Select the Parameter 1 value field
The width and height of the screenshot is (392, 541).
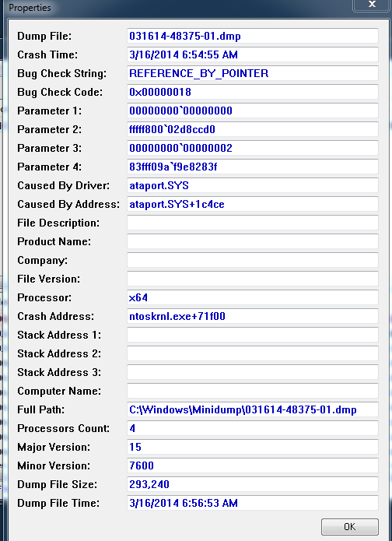click(252, 111)
